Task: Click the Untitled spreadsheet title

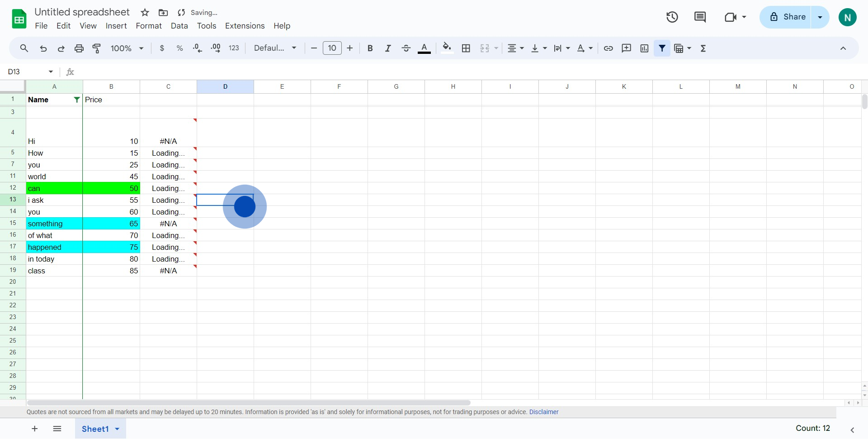Action: tap(82, 12)
